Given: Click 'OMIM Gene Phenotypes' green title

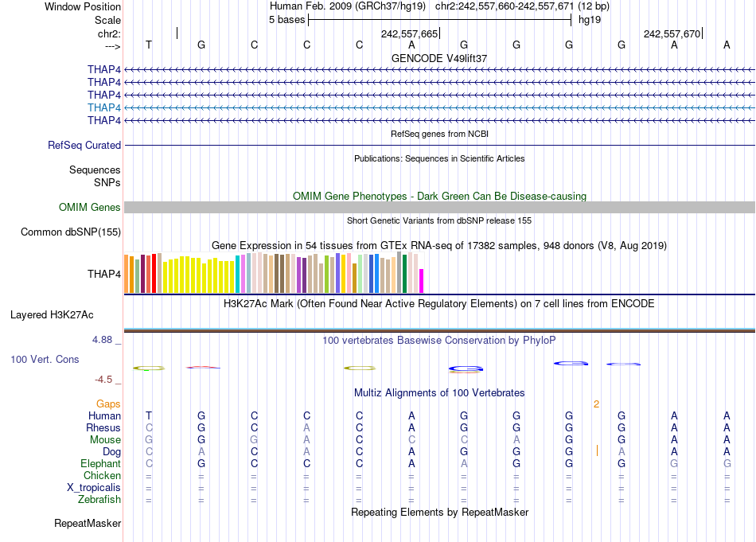Looking at the screenshot, I should [x=439, y=197].
